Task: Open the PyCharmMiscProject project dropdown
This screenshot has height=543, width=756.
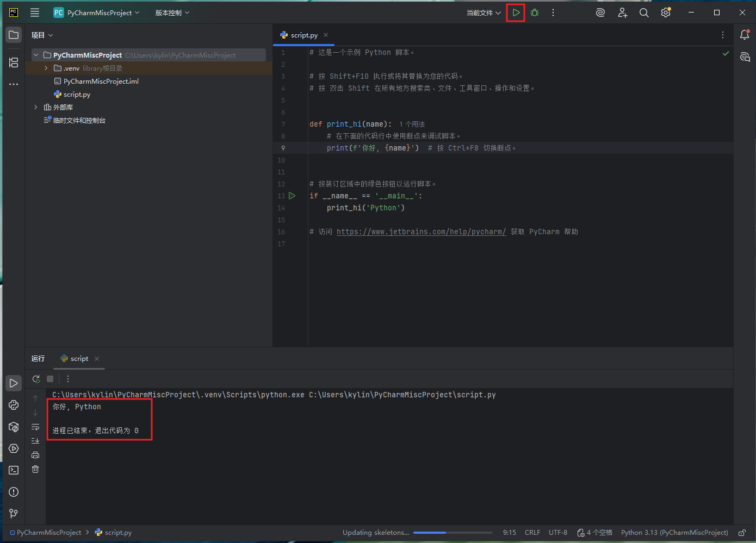Action: [97, 13]
